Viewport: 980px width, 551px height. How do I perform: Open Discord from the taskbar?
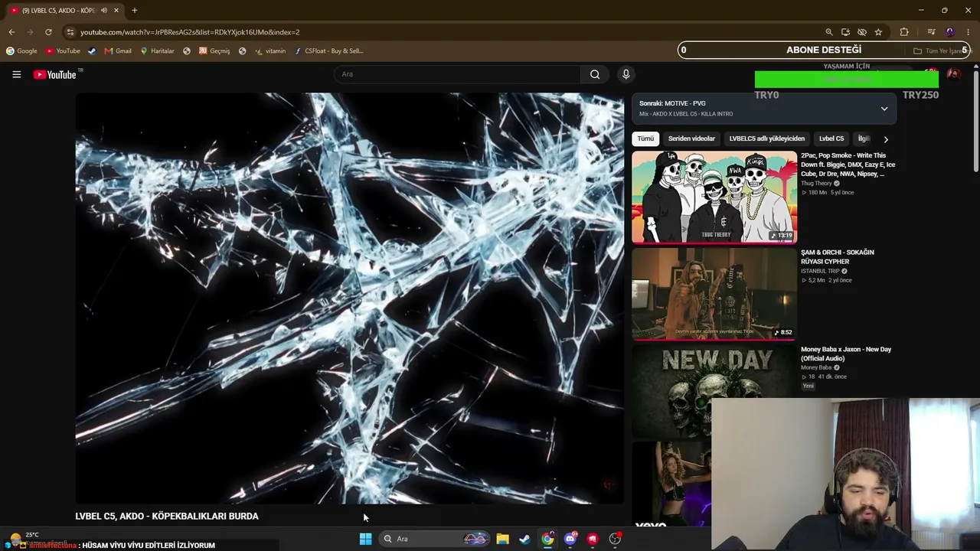point(570,539)
